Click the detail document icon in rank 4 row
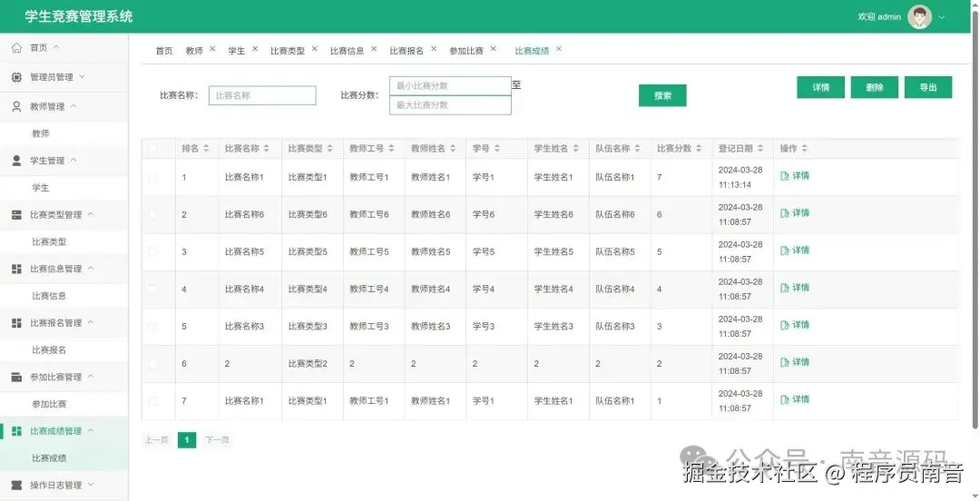 [785, 289]
